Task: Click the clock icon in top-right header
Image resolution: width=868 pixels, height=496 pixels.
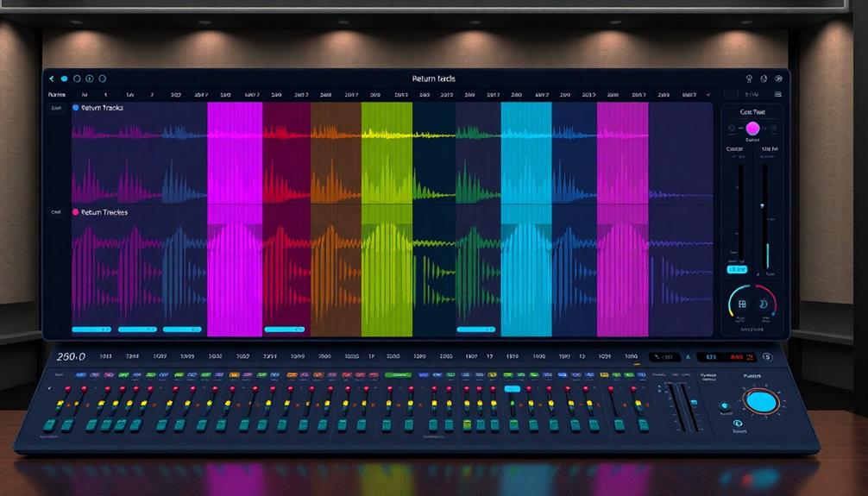Action: click(764, 78)
